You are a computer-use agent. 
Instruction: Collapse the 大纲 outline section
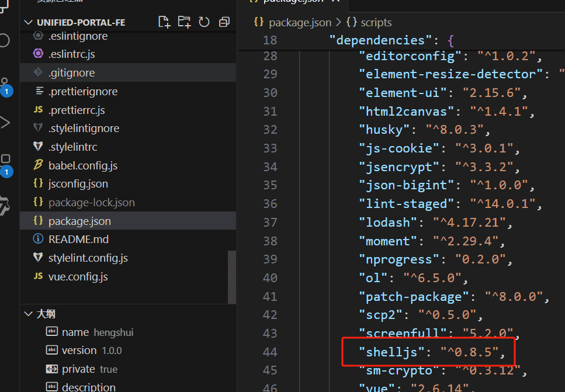point(29,314)
